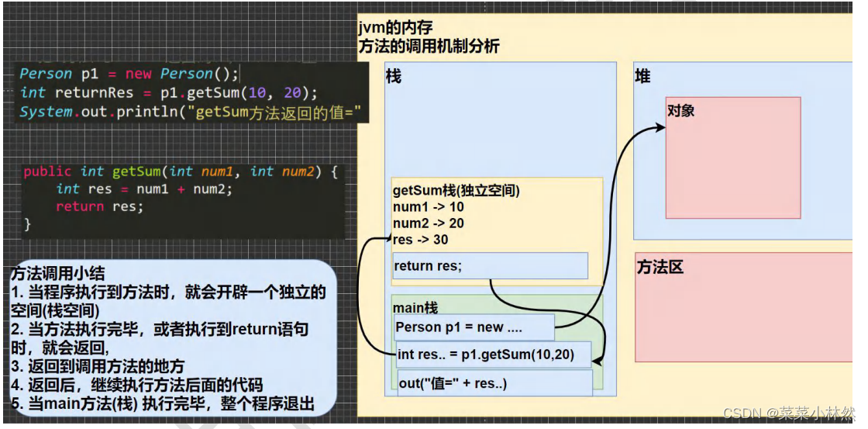Click the 'return res;' box in getSum stack
This screenshot has width=868, height=429.
490,266
